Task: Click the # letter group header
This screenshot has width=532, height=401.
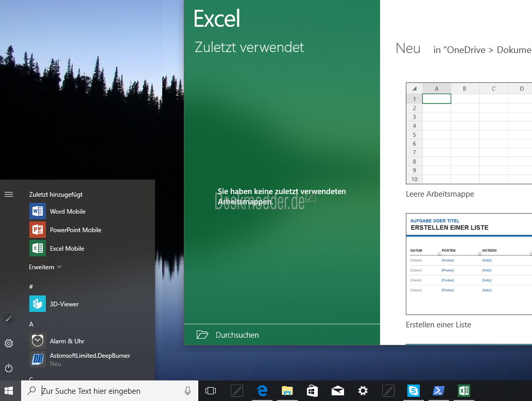Action: pos(31,287)
